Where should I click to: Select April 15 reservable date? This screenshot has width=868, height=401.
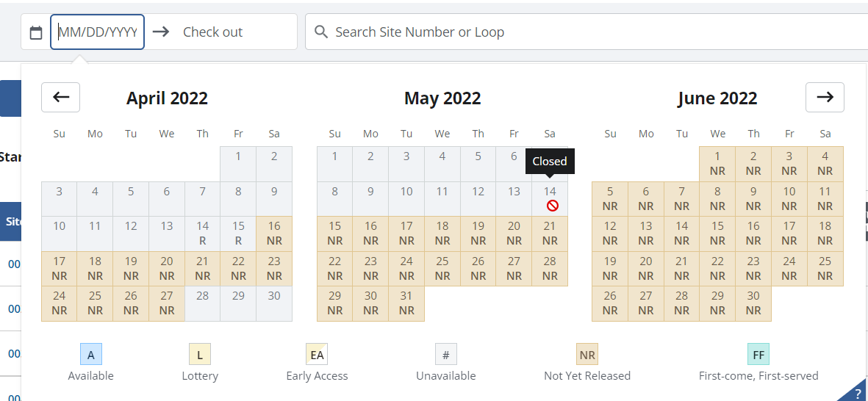click(x=238, y=233)
